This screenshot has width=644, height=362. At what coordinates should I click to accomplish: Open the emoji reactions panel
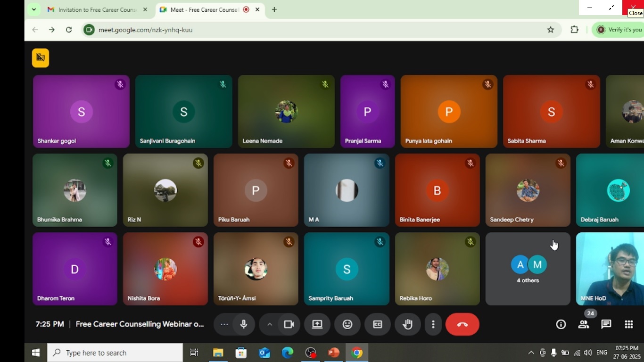[x=347, y=324]
